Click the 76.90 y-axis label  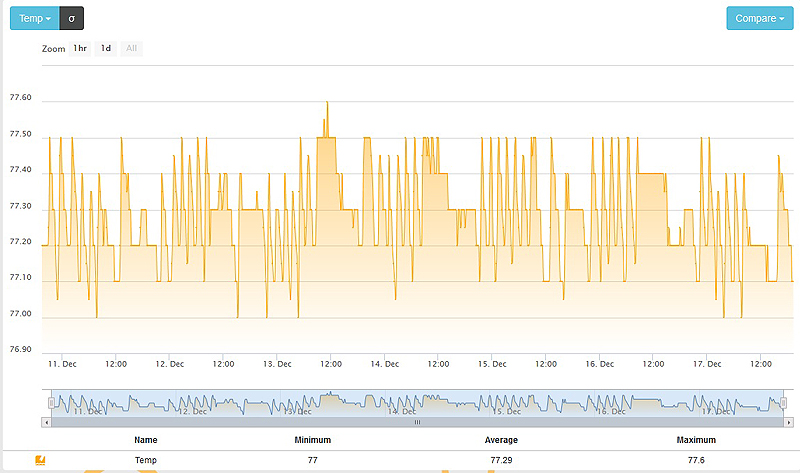20,350
